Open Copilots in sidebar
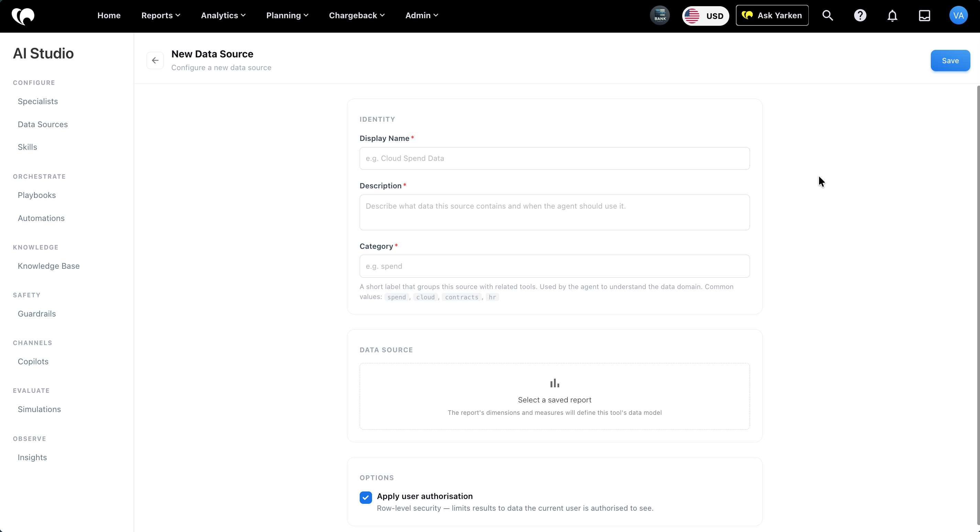Screen dimensions: 980x532 click(x=33, y=362)
